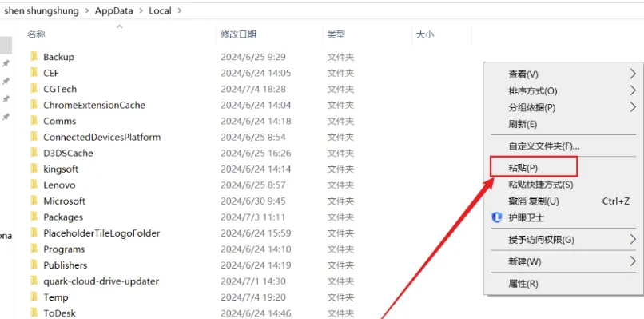This screenshot has width=644, height=319.
Task: Sort by the 名称 column header
Action: pos(36,34)
